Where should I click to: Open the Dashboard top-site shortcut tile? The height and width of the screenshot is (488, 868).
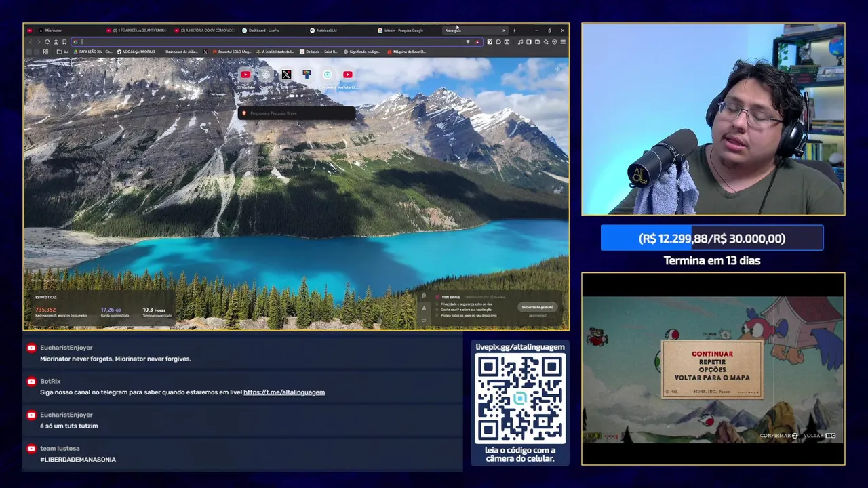pos(327,75)
